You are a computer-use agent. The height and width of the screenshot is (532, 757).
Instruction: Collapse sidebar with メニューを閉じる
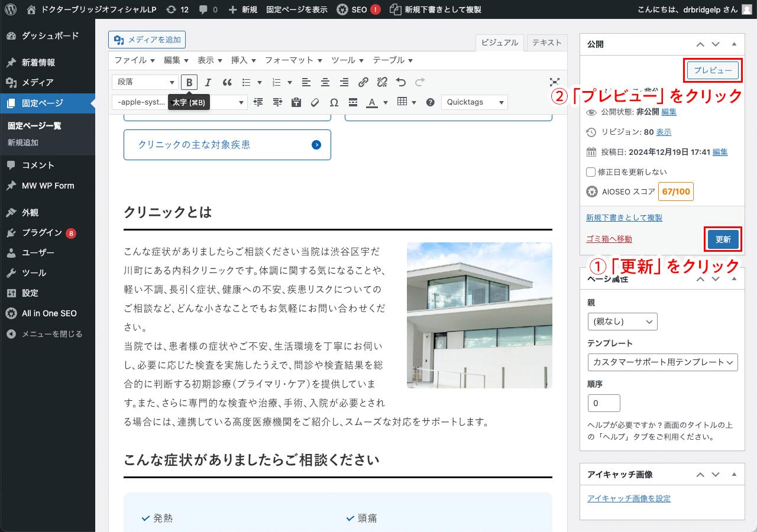(x=47, y=334)
